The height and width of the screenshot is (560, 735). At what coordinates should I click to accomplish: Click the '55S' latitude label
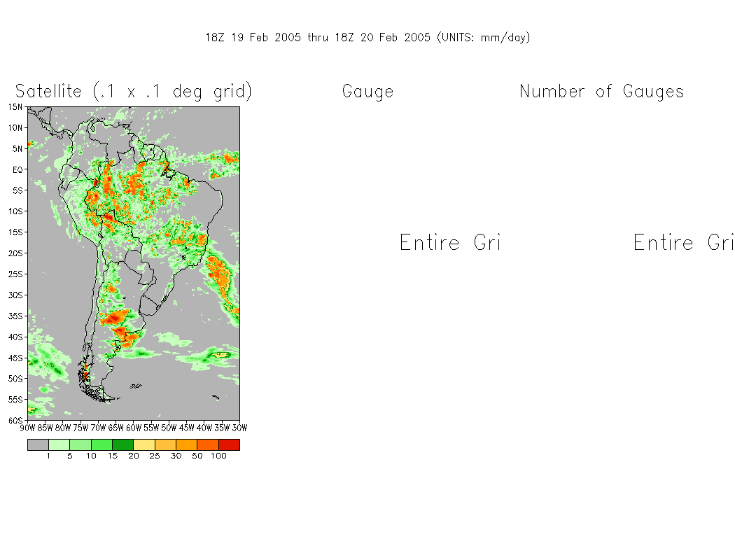click(15, 400)
